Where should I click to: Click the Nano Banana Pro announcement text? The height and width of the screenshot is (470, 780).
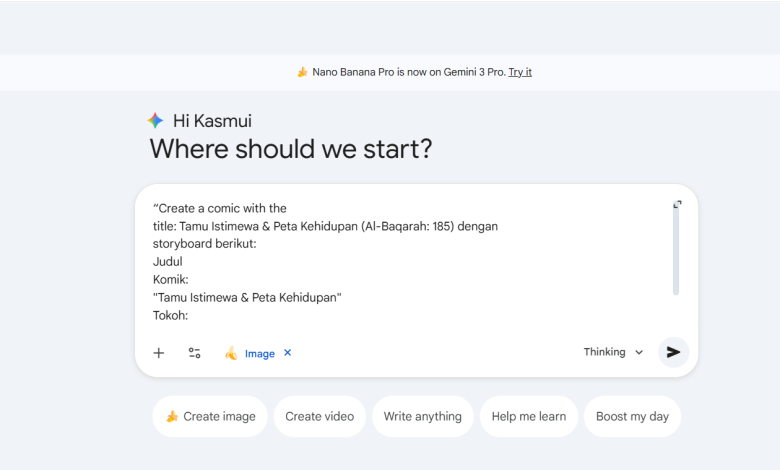coord(408,72)
